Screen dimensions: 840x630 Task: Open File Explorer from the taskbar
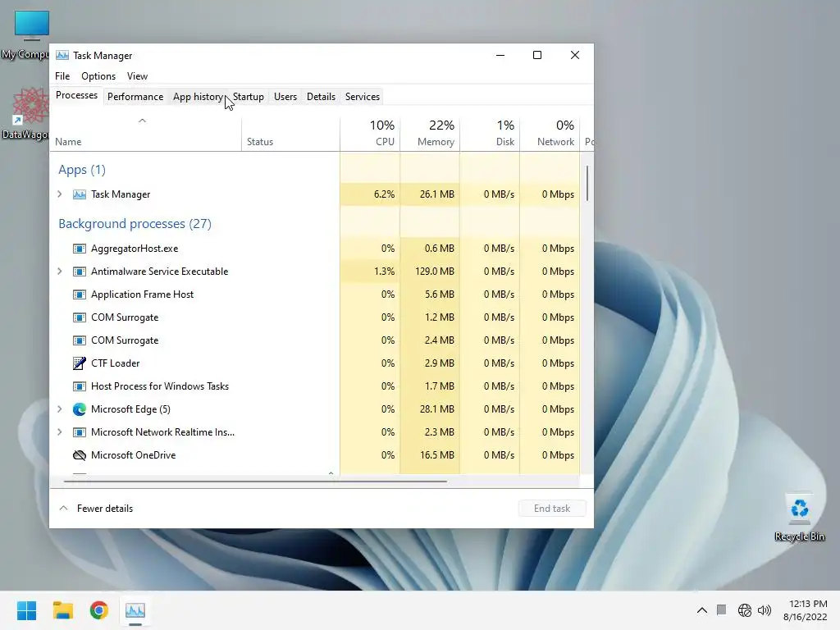[62, 610]
